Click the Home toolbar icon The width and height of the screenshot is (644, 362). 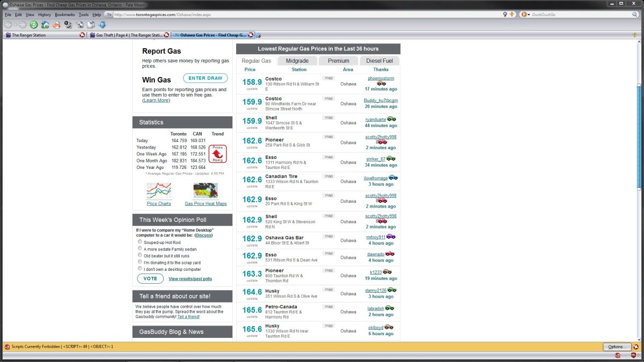[45, 25]
